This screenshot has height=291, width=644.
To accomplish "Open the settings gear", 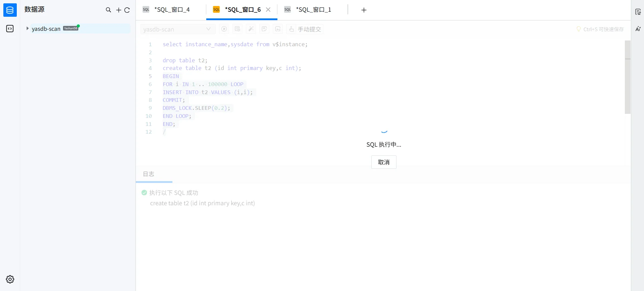I will [x=10, y=279].
